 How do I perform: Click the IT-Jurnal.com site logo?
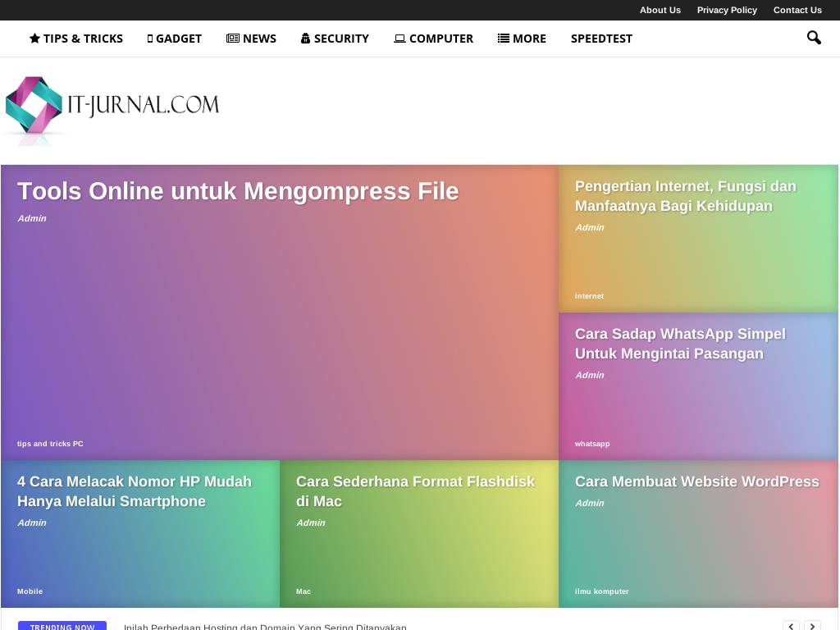coord(112,110)
